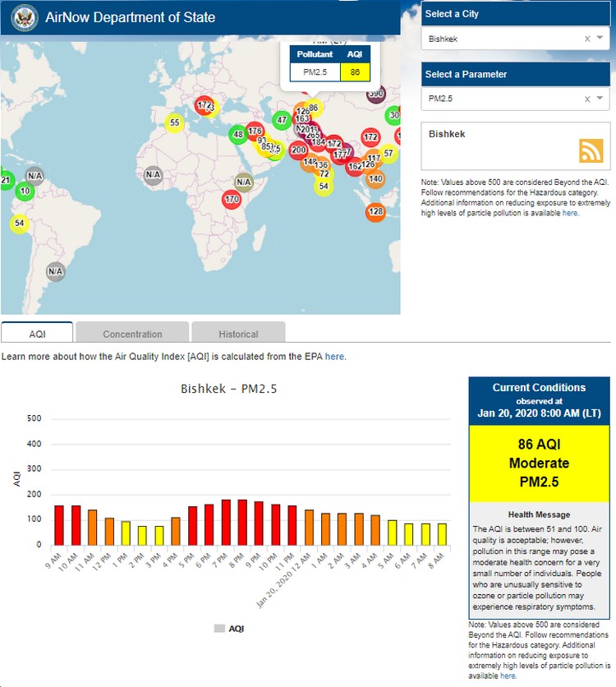
Task: Select the yellow 55 marker in North Africa
Action: coord(174,123)
